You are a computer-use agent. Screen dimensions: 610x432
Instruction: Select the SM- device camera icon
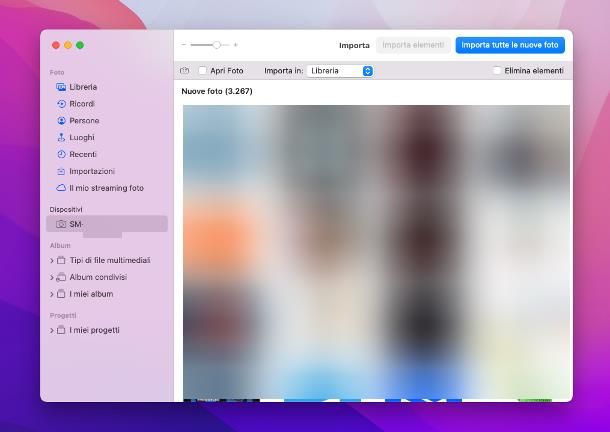click(61, 224)
